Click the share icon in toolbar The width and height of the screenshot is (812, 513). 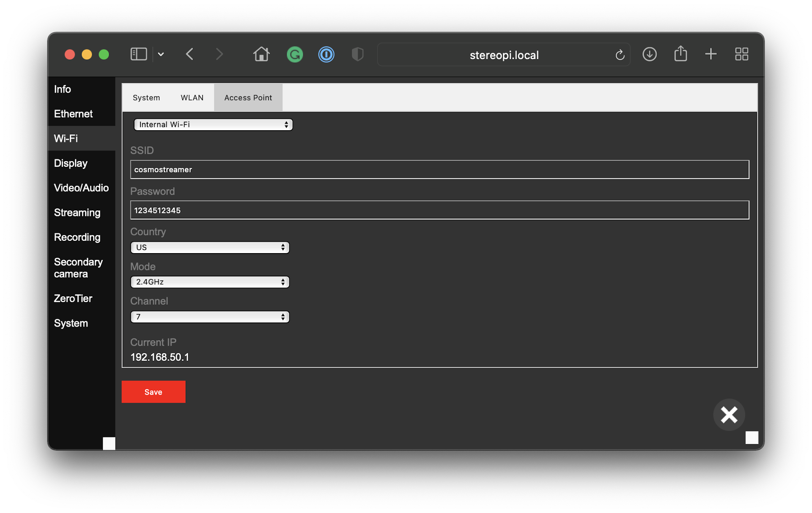[680, 54]
